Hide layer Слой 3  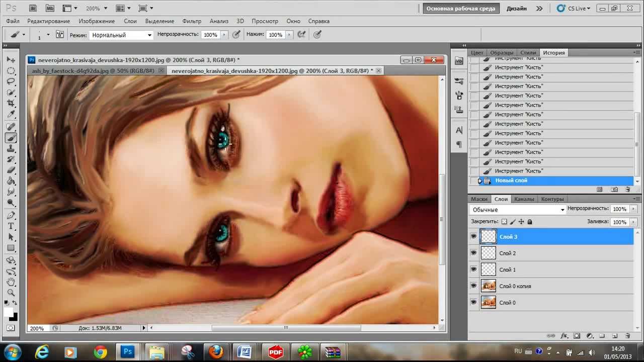pyautogui.click(x=473, y=236)
